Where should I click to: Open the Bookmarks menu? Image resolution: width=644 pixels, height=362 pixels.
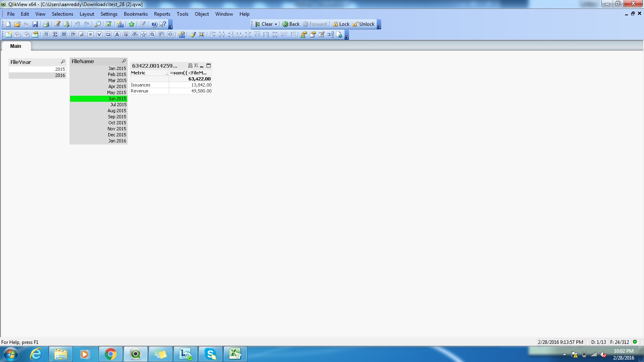tap(136, 14)
